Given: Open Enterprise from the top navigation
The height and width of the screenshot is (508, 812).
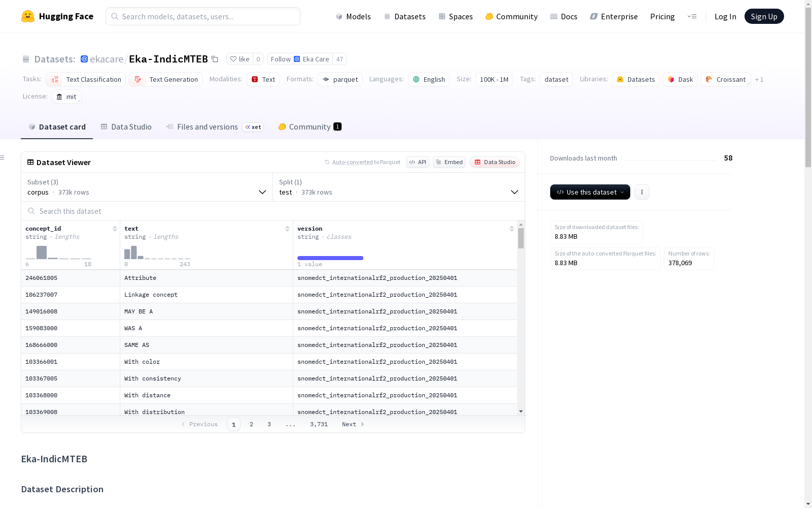Looking at the screenshot, I should point(614,16).
